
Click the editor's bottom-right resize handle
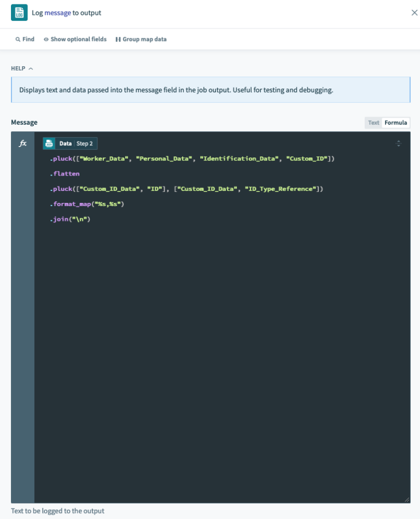406,499
